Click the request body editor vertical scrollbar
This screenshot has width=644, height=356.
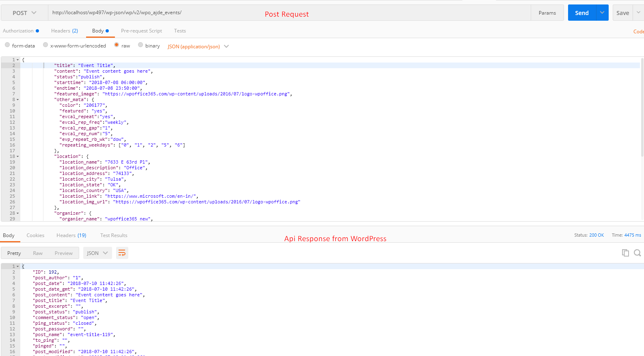pos(642,108)
